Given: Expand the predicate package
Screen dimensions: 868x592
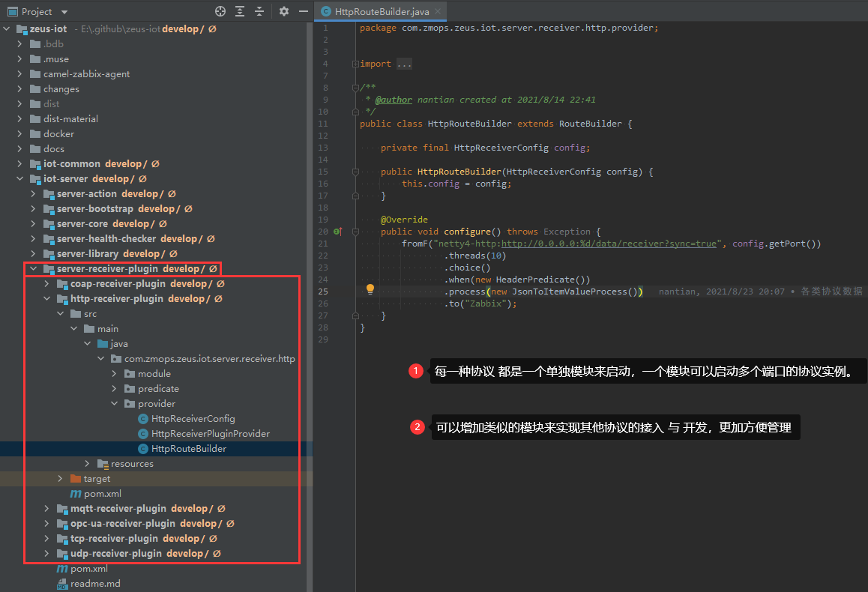Looking at the screenshot, I should pyautogui.click(x=114, y=388).
